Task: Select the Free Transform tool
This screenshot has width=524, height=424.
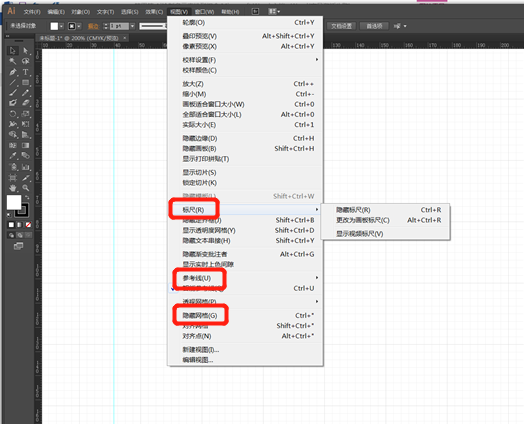Action: tap(25, 124)
